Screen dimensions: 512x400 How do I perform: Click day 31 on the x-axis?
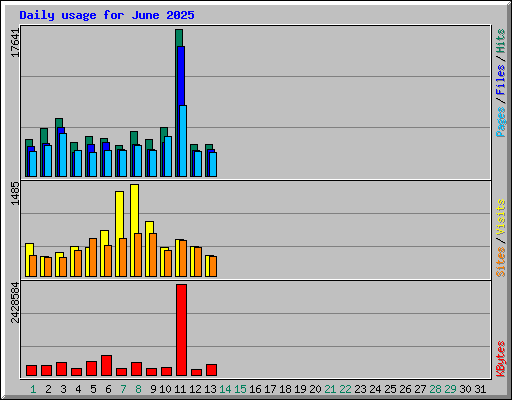[480, 389]
